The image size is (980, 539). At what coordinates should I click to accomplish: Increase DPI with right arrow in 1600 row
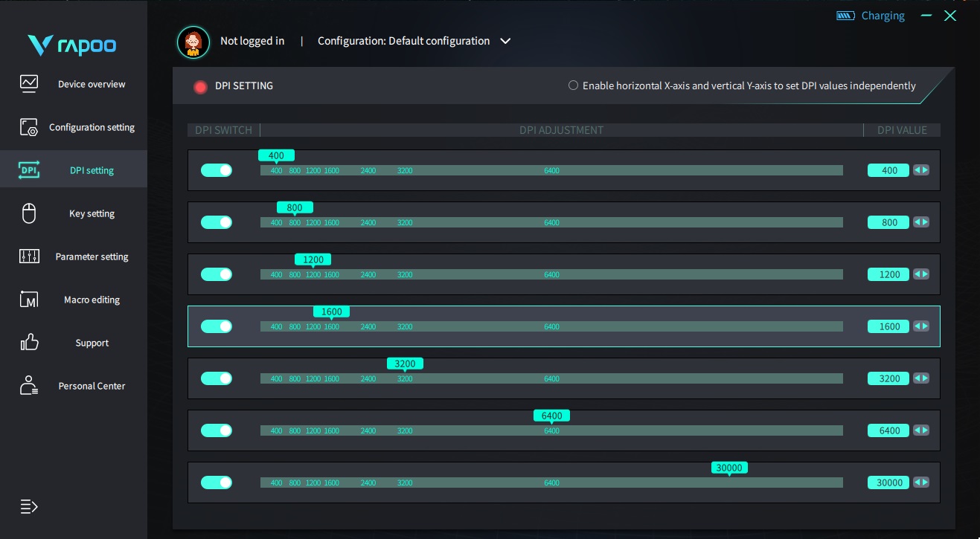pyautogui.click(x=925, y=326)
